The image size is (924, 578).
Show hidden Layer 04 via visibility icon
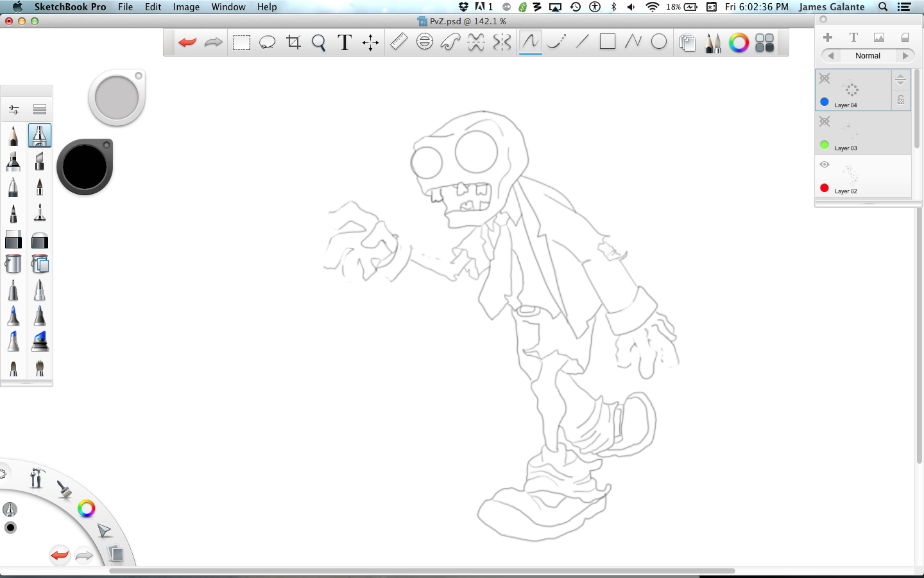pos(825,78)
